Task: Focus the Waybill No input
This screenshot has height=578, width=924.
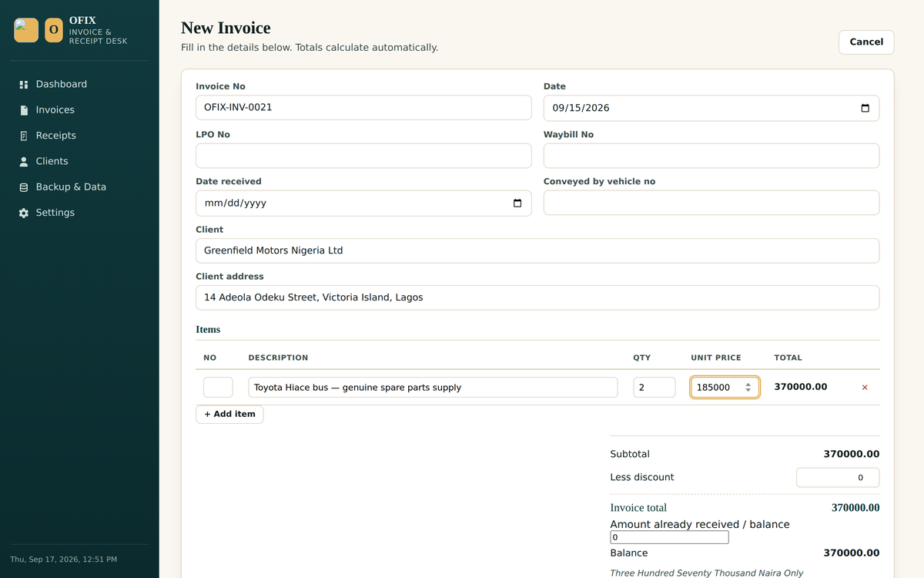Action: coord(711,156)
